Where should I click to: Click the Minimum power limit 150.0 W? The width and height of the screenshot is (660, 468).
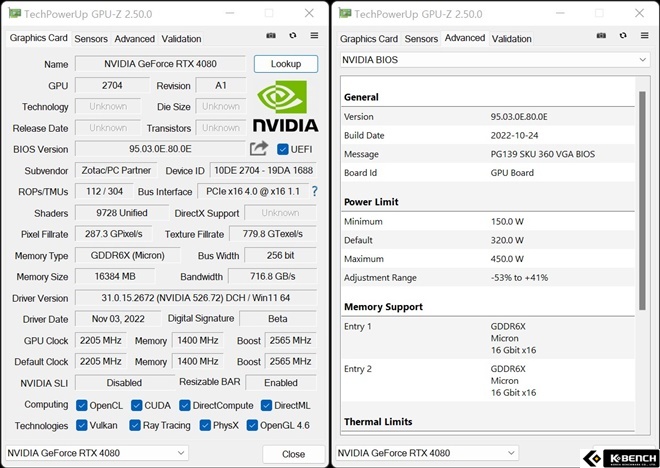point(507,221)
